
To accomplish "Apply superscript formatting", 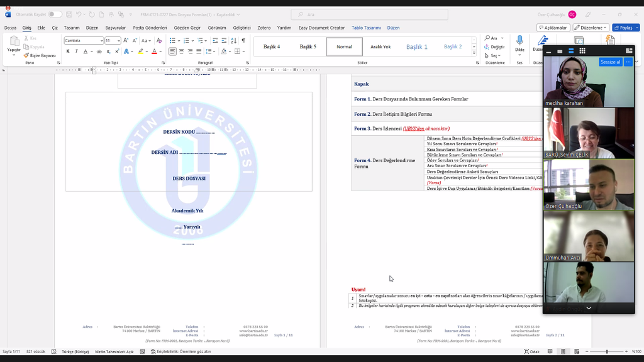I will tap(117, 52).
